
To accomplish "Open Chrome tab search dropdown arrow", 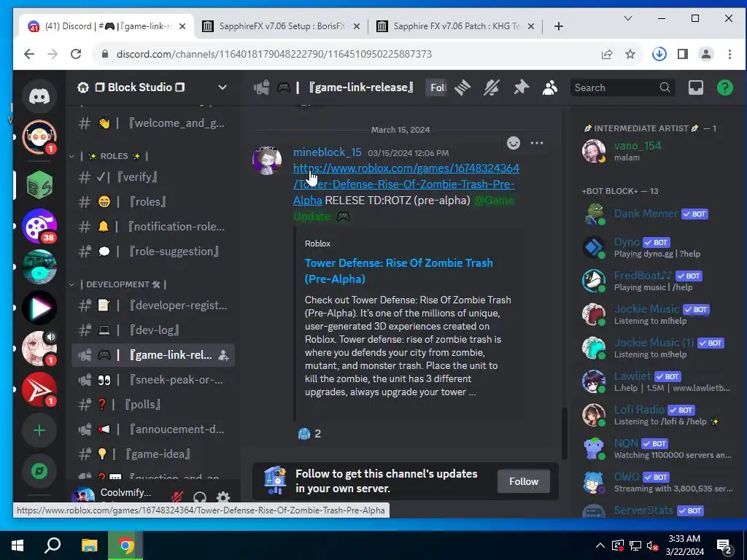I will 628,18.
